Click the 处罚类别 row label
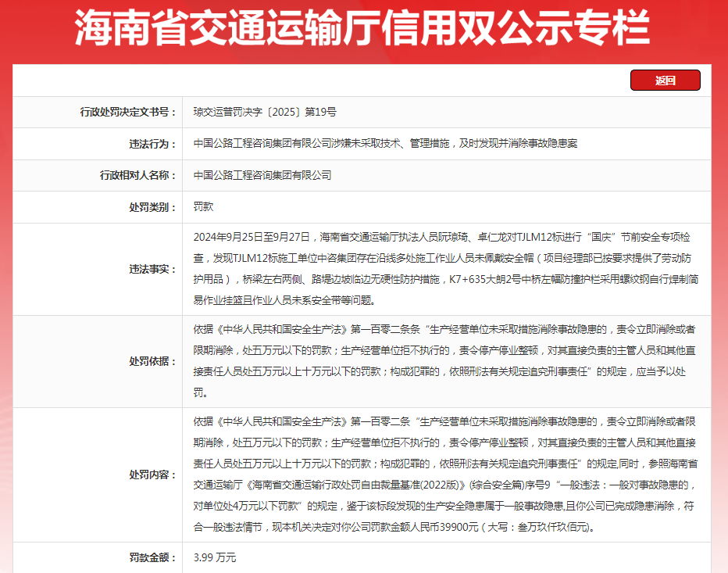 (x=149, y=207)
